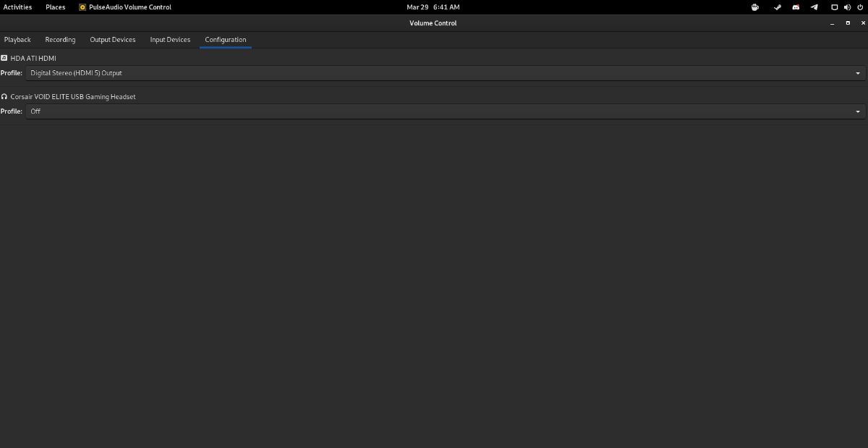
Task: Select the Configuration tab
Action: point(226,40)
